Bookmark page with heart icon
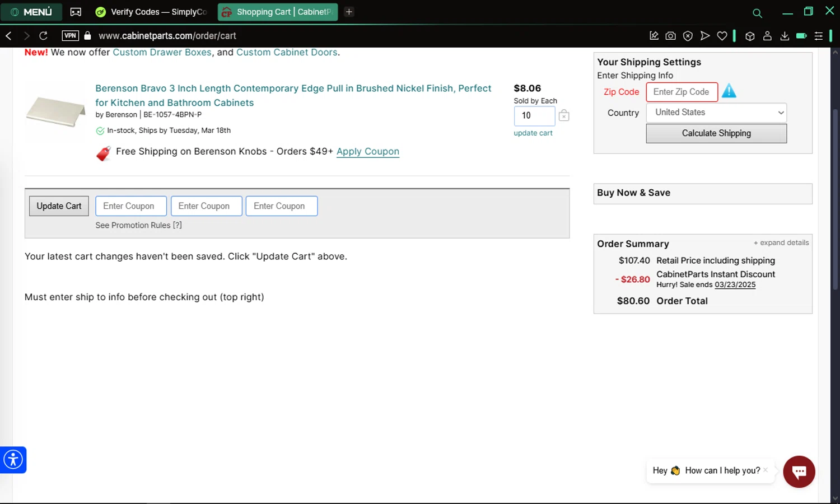The image size is (840, 504). point(722,36)
